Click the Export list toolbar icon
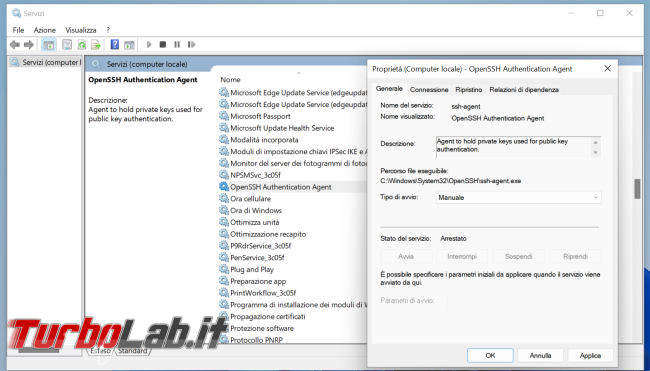 click(96, 44)
